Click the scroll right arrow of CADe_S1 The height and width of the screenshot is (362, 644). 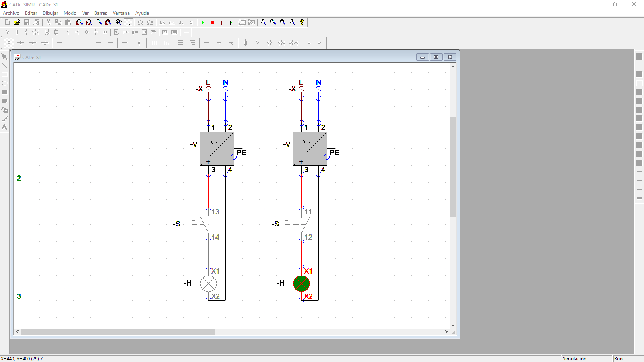pyautogui.click(x=446, y=332)
